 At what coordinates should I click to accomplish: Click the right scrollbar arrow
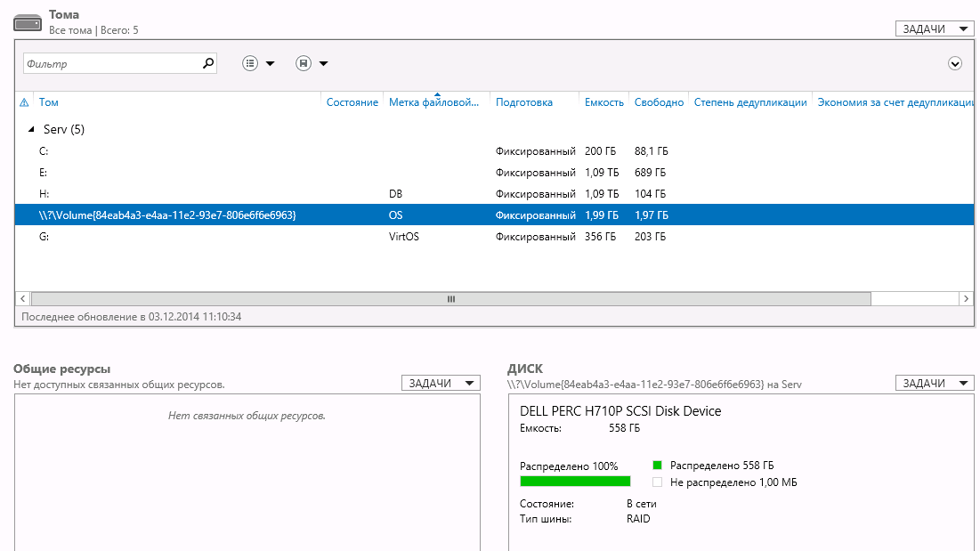coord(967,298)
